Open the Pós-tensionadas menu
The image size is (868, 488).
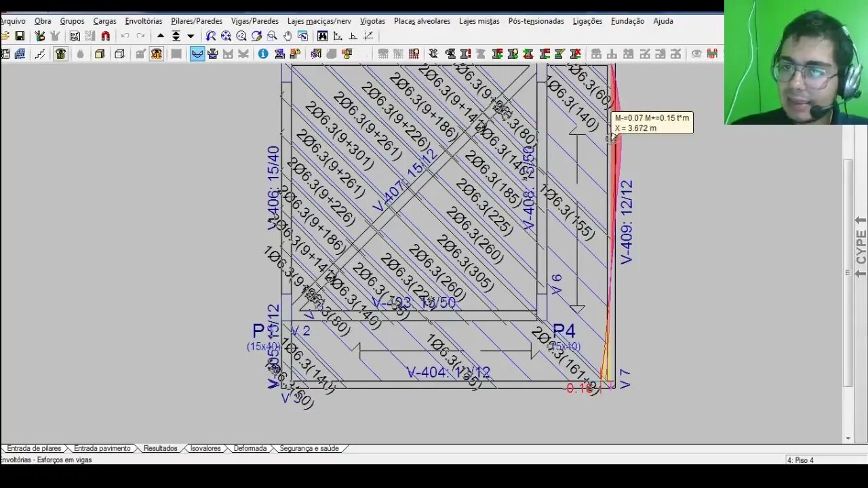click(536, 21)
